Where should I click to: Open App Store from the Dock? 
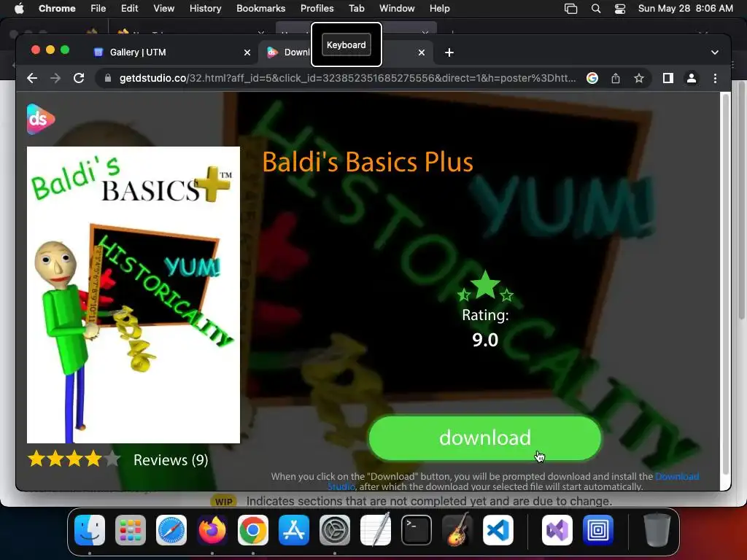tap(294, 530)
